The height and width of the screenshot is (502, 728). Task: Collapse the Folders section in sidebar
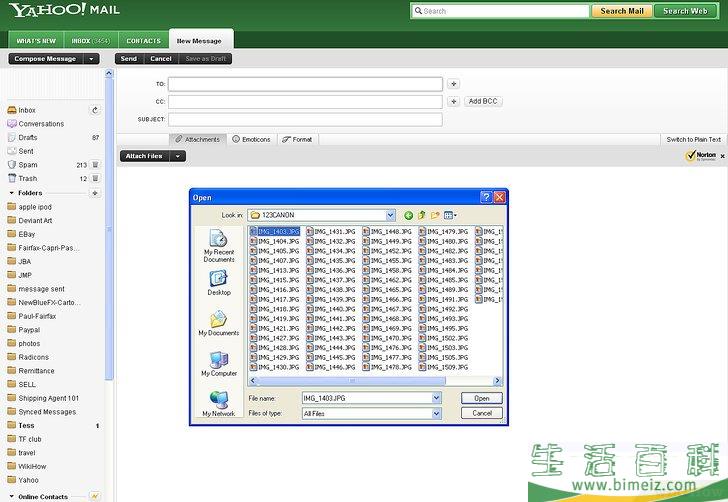coord(11,193)
